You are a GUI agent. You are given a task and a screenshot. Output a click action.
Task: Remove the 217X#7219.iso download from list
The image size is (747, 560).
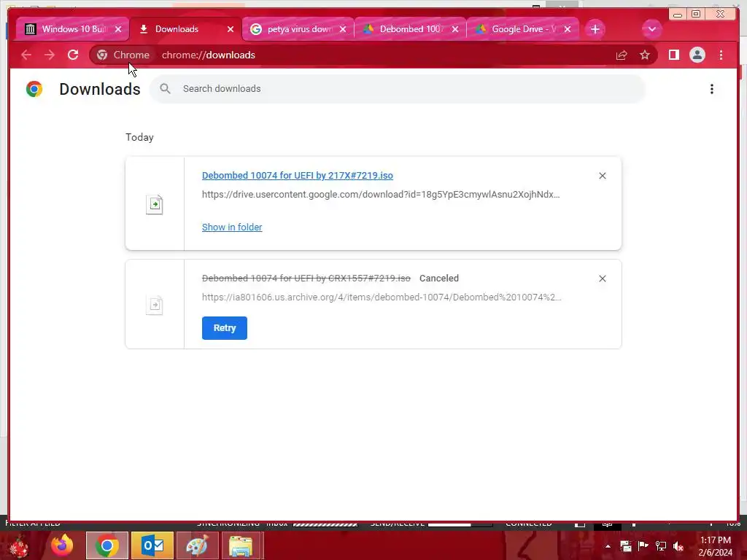[x=602, y=176]
